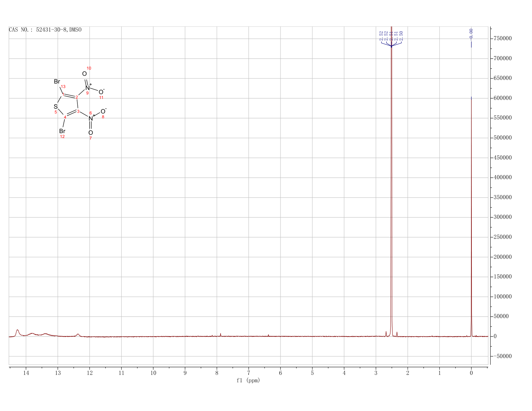Select the 0.00 ppm peak label
This screenshot has height=411, width=532.
(x=471, y=34)
